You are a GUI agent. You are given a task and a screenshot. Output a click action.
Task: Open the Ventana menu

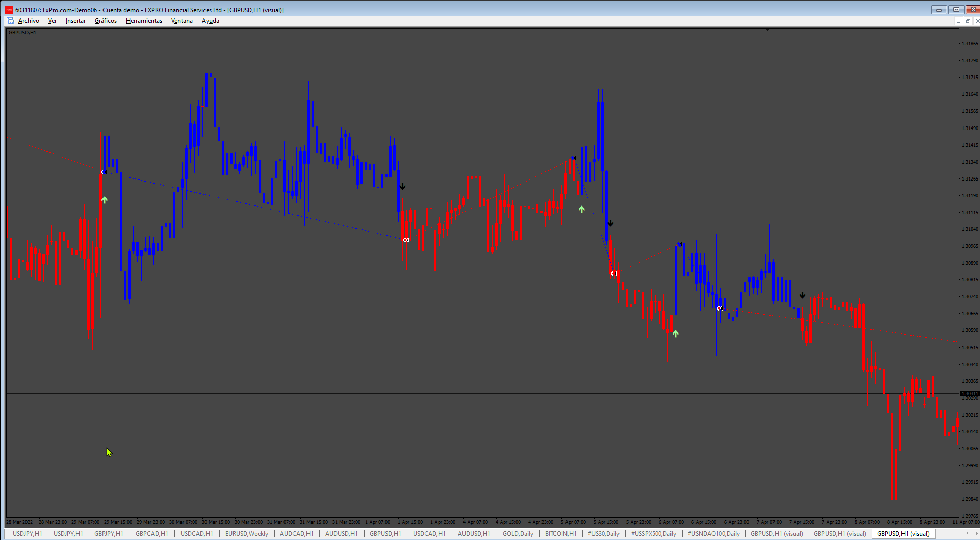click(x=182, y=21)
